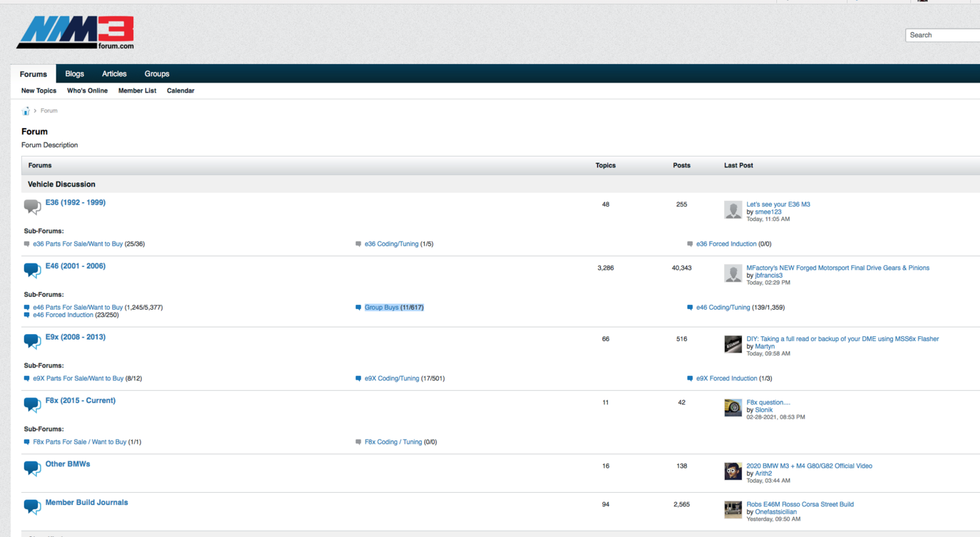Switch to the Articles tab
The width and height of the screenshot is (980, 537).
pos(114,74)
